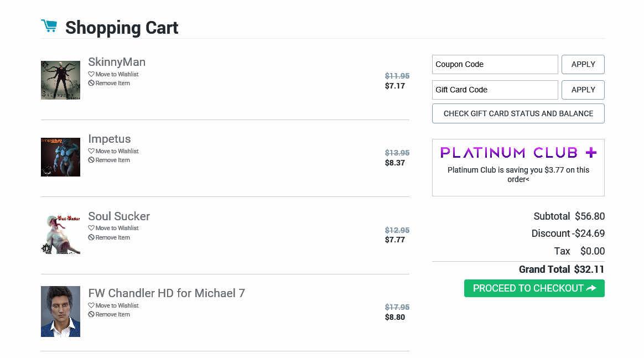Focus the Coupon Code input field

pyautogui.click(x=495, y=64)
